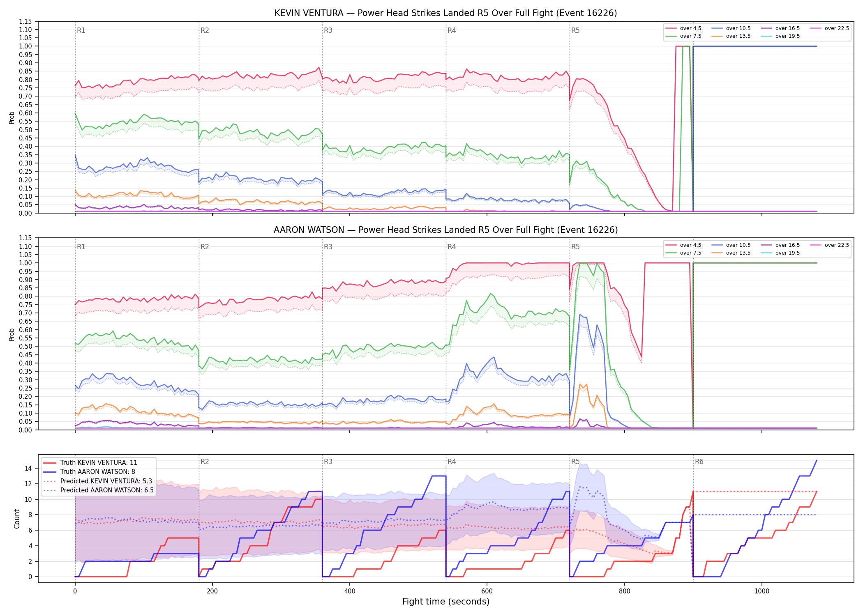Click y-axis tick '14' on Count chart
This screenshot has width=863, height=616.
(x=28, y=469)
